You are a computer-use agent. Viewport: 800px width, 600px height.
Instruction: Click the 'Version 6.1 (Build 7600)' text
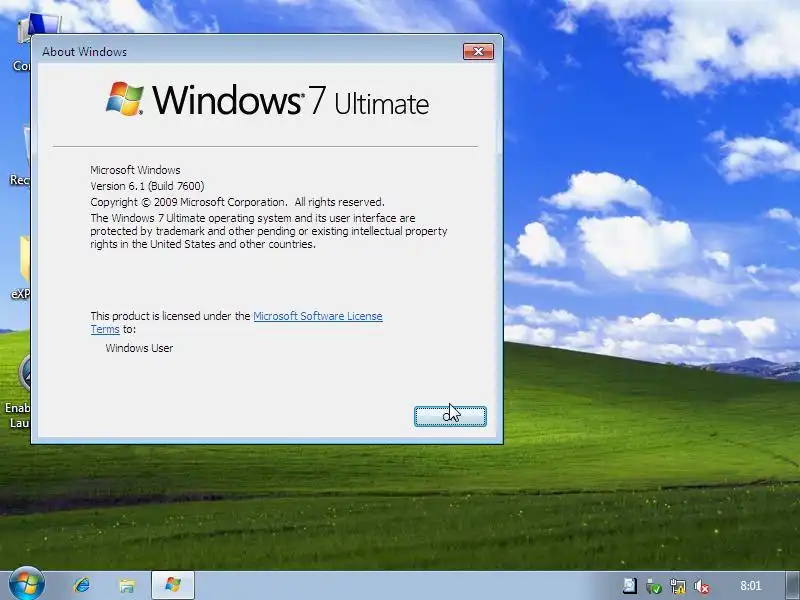coord(147,186)
